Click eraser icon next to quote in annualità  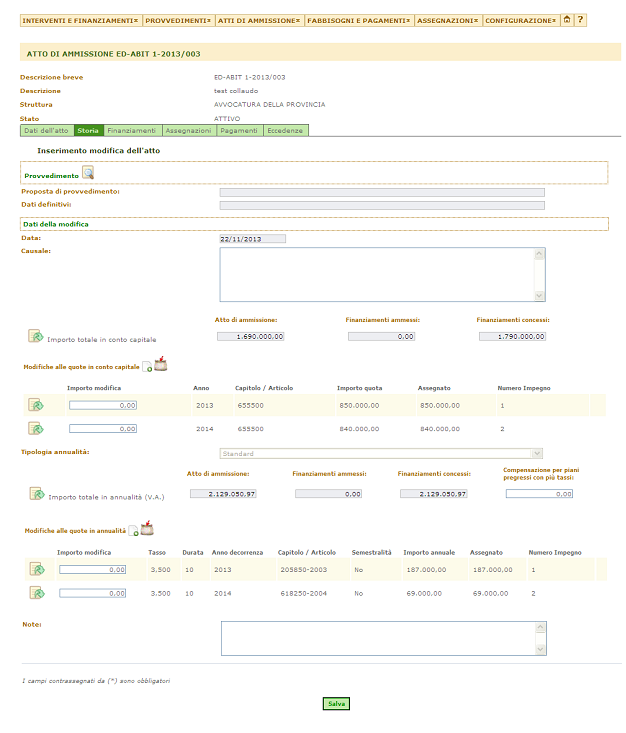click(147, 528)
